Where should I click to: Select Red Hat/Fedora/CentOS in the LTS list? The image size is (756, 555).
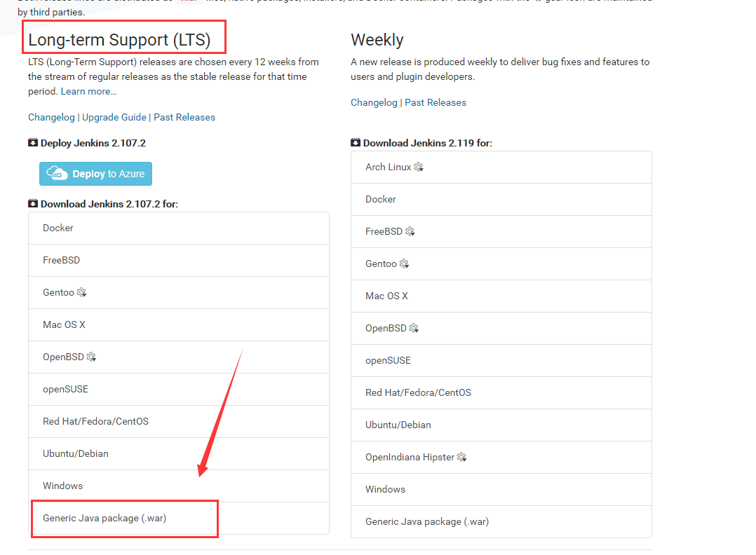coord(179,422)
